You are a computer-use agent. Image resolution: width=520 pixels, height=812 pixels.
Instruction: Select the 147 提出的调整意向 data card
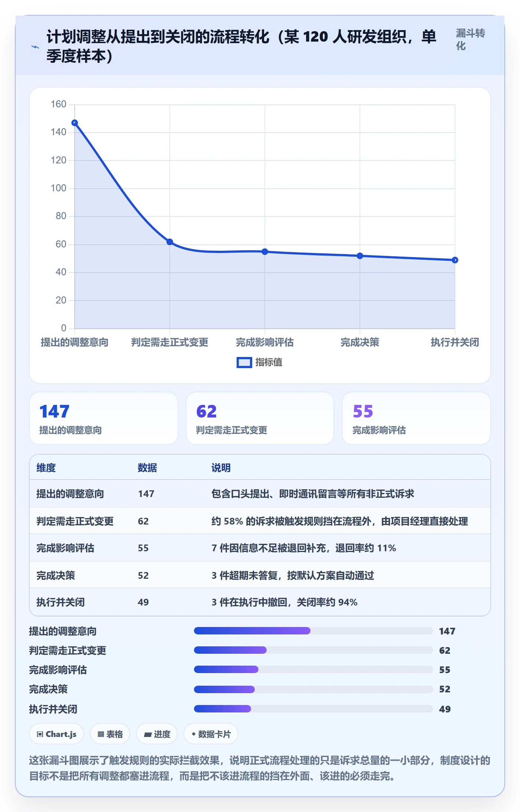(x=104, y=418)
